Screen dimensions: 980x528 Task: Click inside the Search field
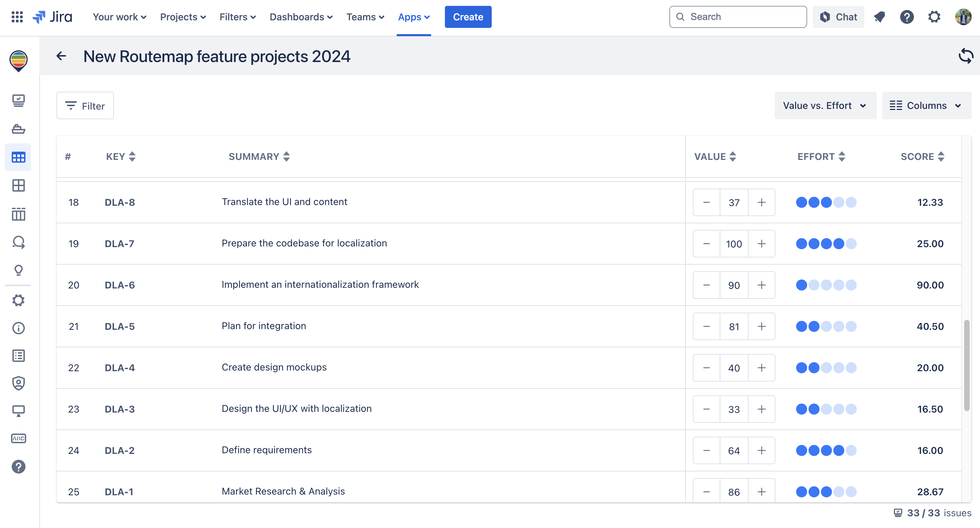point(738,17)
